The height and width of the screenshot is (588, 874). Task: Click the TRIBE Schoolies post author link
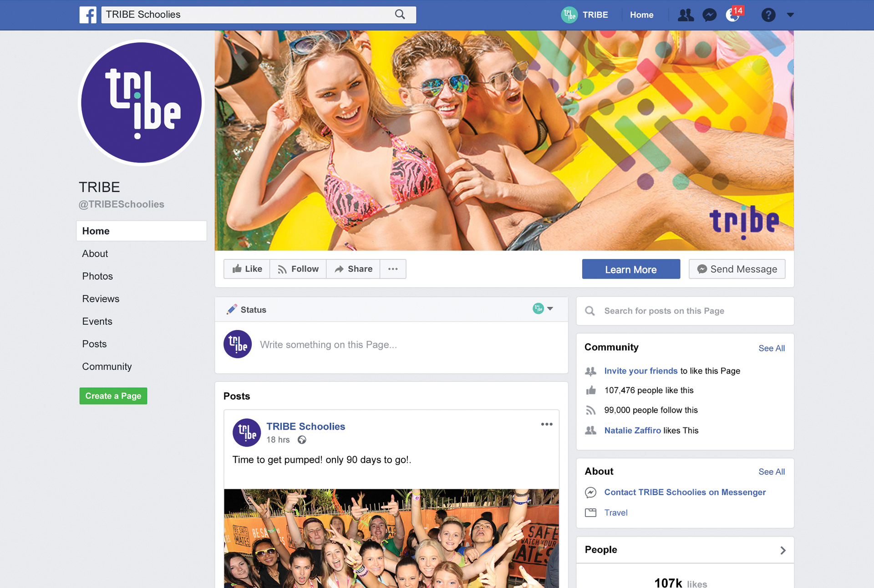tap(306, 426)
